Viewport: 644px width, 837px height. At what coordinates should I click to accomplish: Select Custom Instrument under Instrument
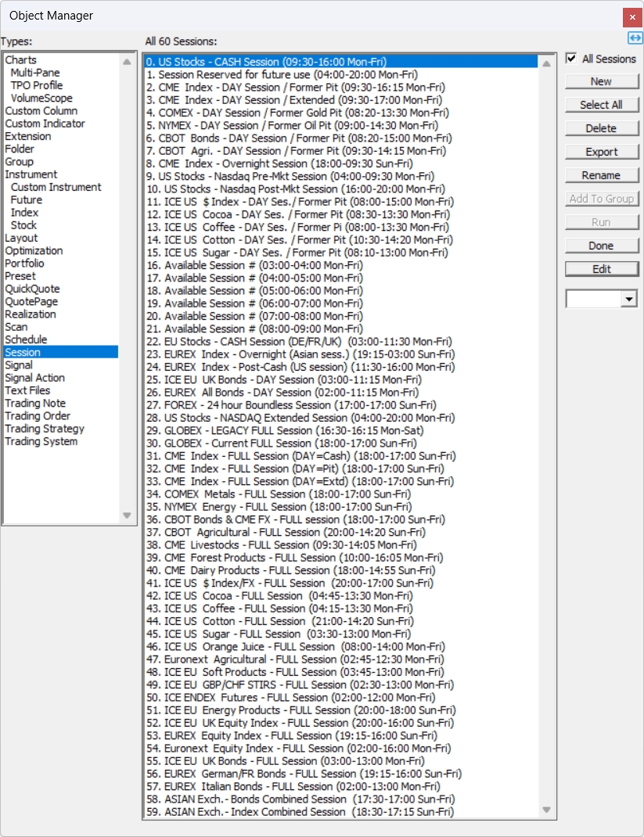[x=56, y=187]
